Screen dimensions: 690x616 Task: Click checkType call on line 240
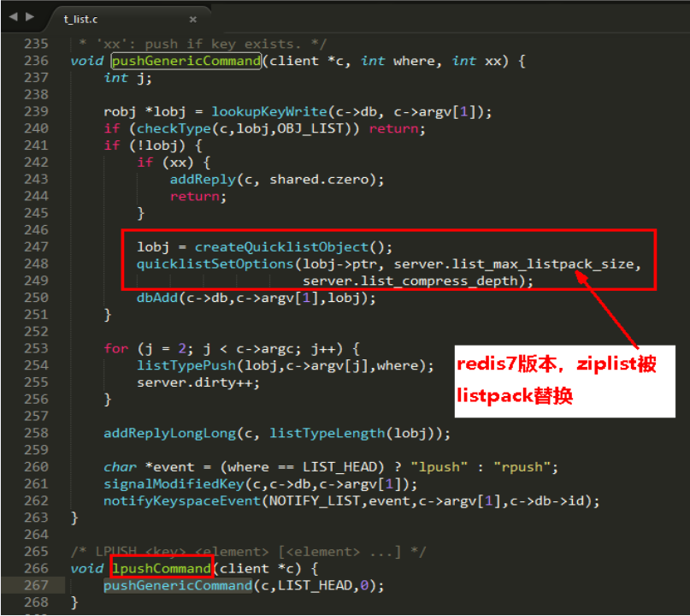(174, 128)
